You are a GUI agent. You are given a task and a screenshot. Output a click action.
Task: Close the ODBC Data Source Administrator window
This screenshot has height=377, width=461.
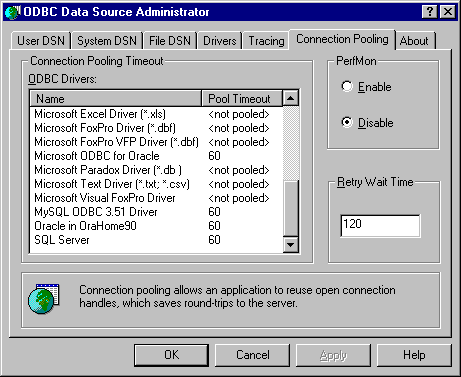coord(448,12)
